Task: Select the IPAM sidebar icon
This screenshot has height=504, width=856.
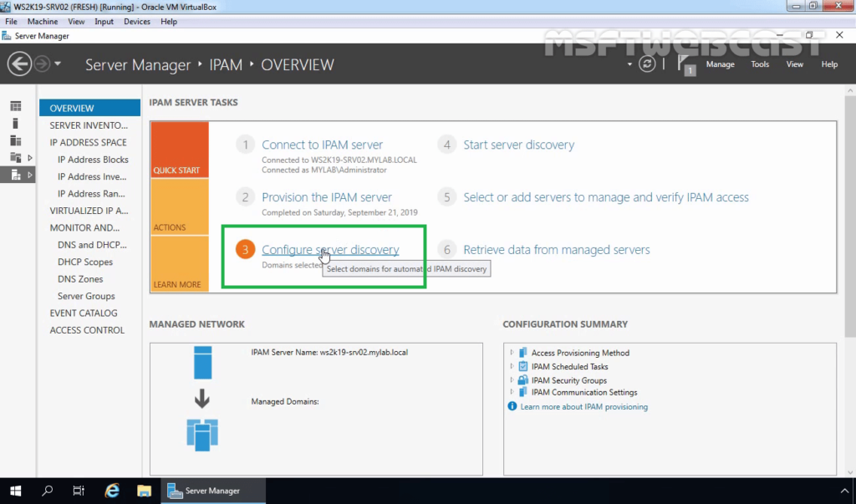Action: coord(16,176)
